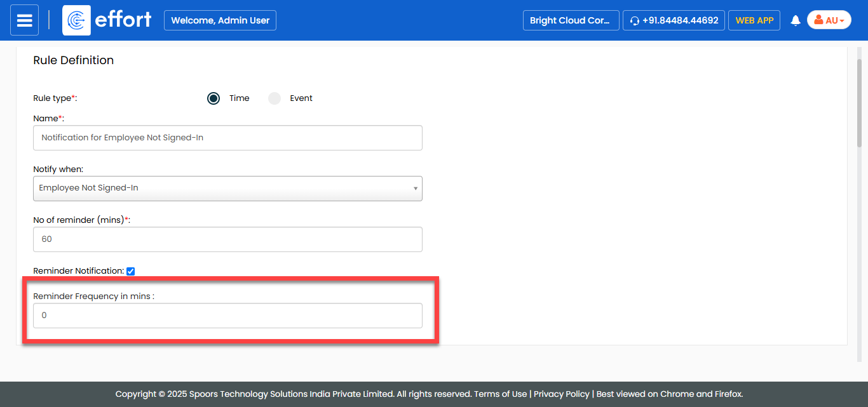
Task: Click the effort logo
Action: click(x=107, y=20)
